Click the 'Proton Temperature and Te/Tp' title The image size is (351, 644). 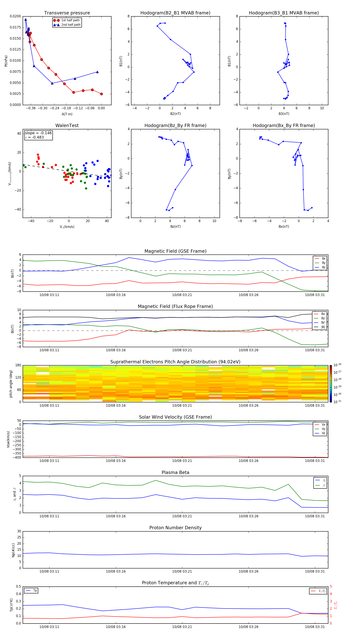click(x=175, y=583)
